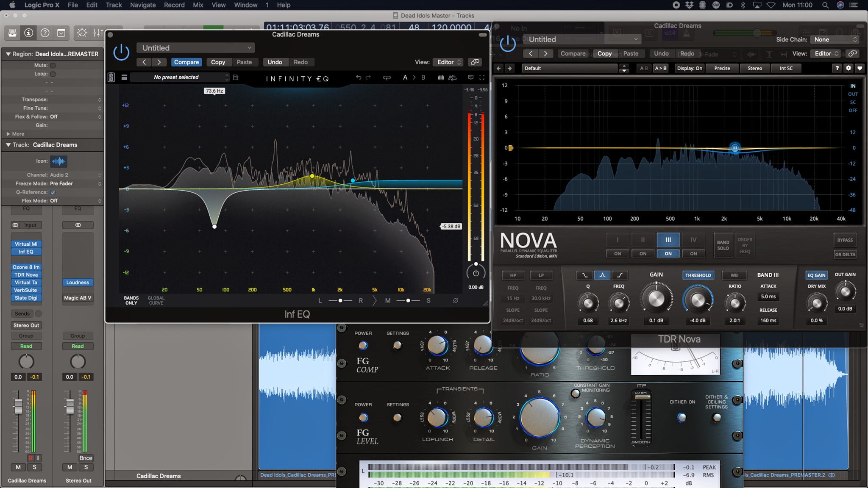Image resolution: width=868 pixels, height=488 pixels.
Task: Collapse the Track Cadillac Dreams disclosure triangle
Action: [8, 145]
